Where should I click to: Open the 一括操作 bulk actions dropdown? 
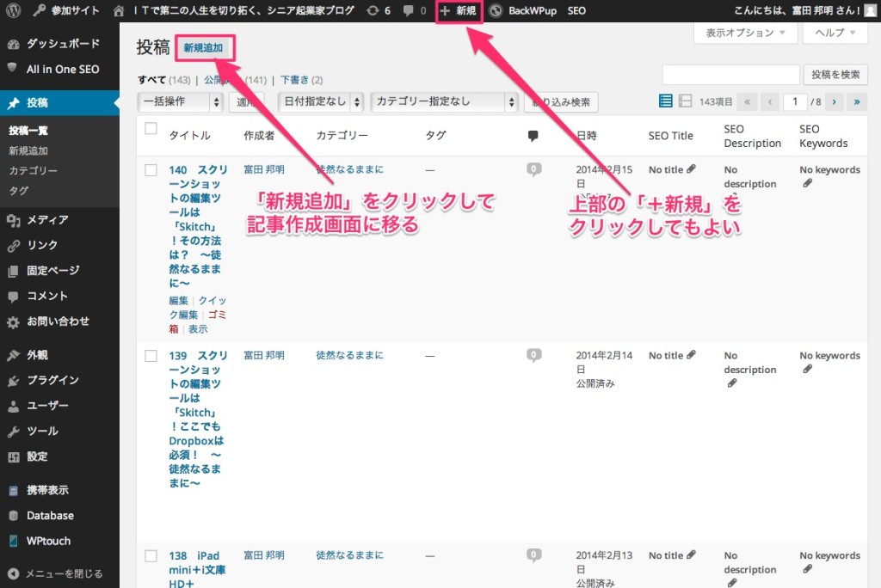click(181, 101)
